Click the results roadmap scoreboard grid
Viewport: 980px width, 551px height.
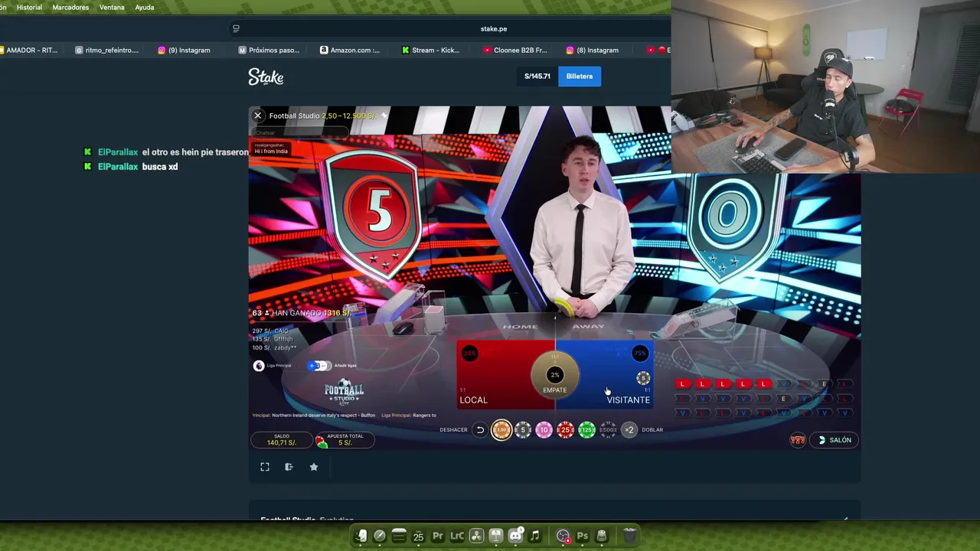click(763, 399)
